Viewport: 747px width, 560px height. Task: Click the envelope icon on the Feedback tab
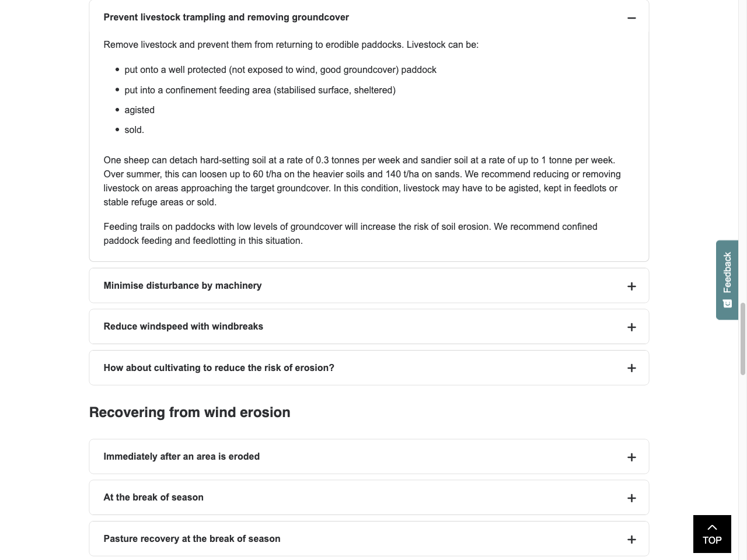coord(727,303)
